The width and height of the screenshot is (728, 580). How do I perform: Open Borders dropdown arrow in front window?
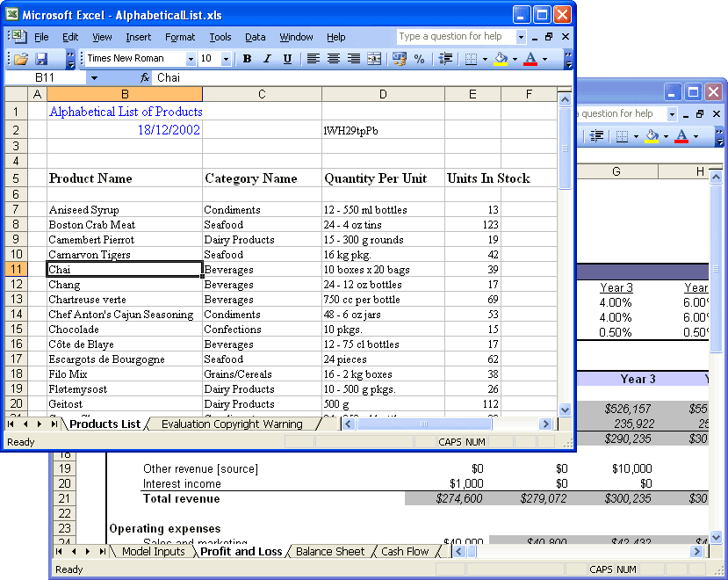(x=485, y=59)
